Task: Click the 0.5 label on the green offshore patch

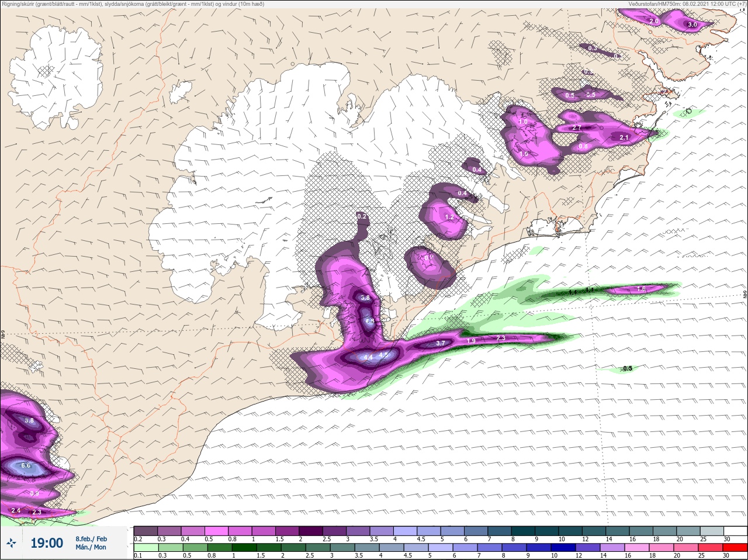Action: 628,368
